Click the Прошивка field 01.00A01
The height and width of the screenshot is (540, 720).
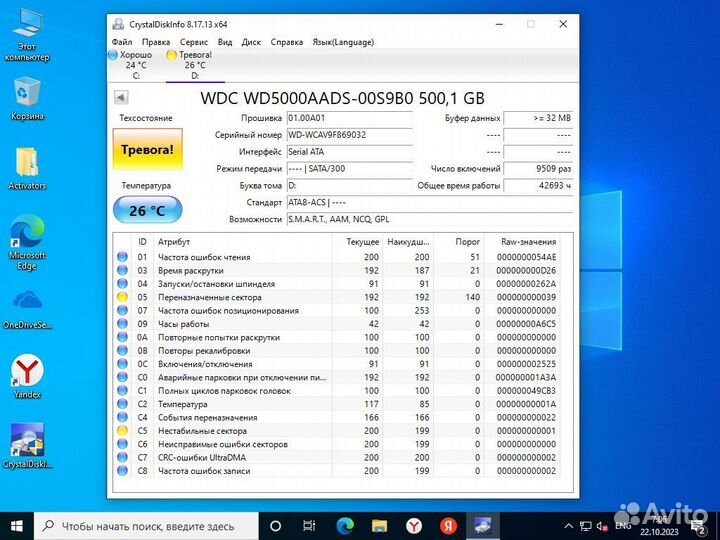pos(349,118)
